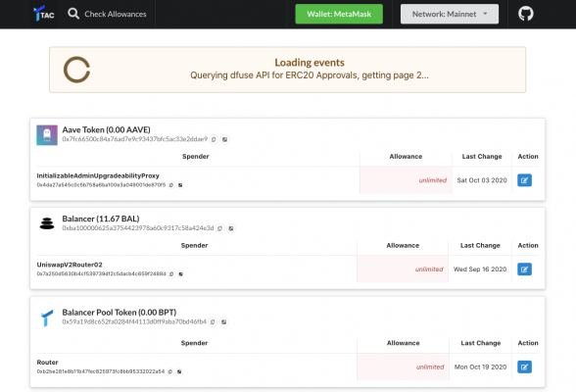Select the Balancer (11.67 BAL) title
This screenshot has height=392, width=576.
101,219
